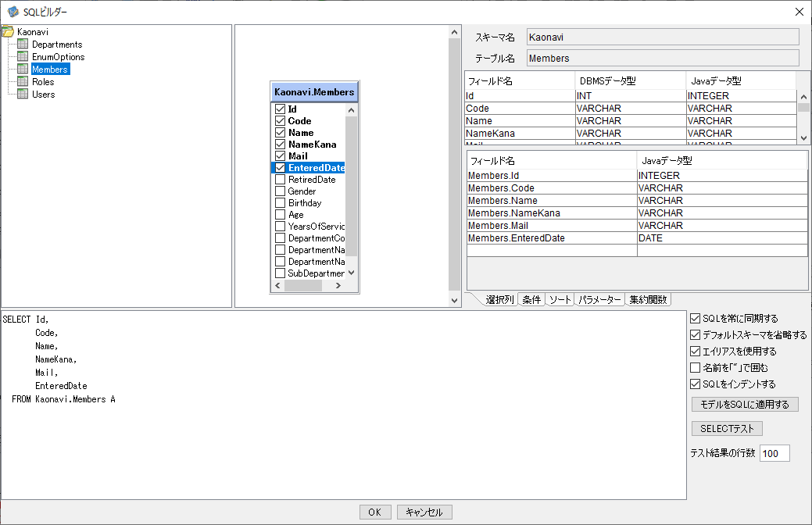The width and height of the screenshot is (812, 525).
Task: Click the DATE type cell
Action: point(722,238)
